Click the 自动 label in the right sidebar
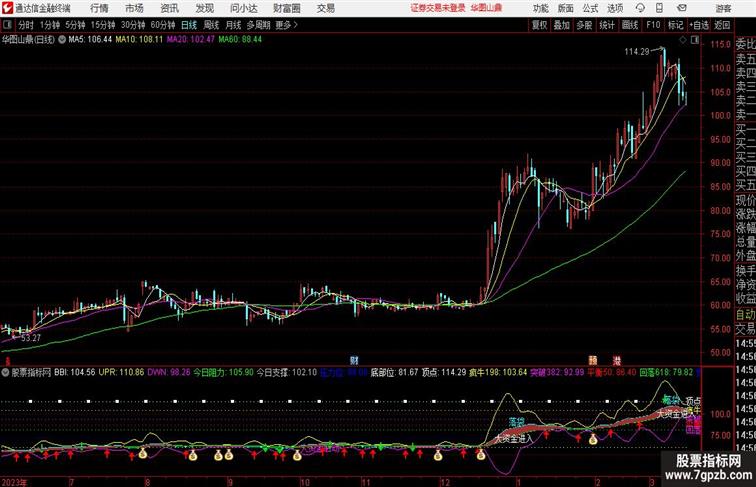 (x=745, y=315)
